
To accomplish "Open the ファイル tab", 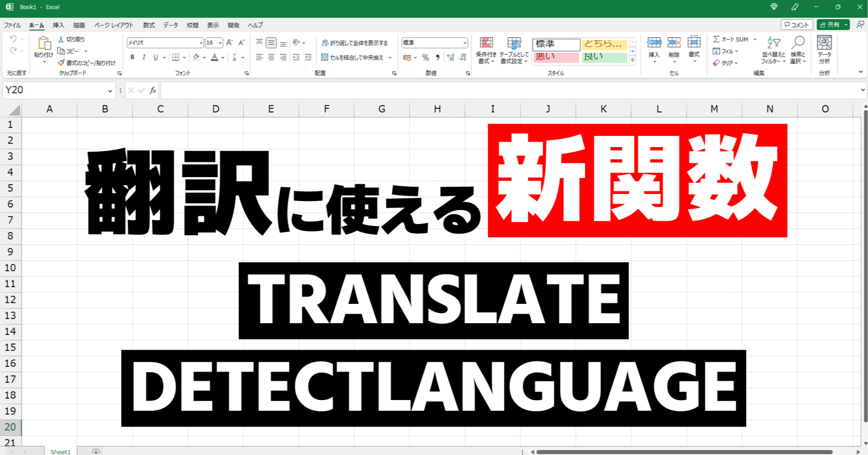I will [13, 25].
